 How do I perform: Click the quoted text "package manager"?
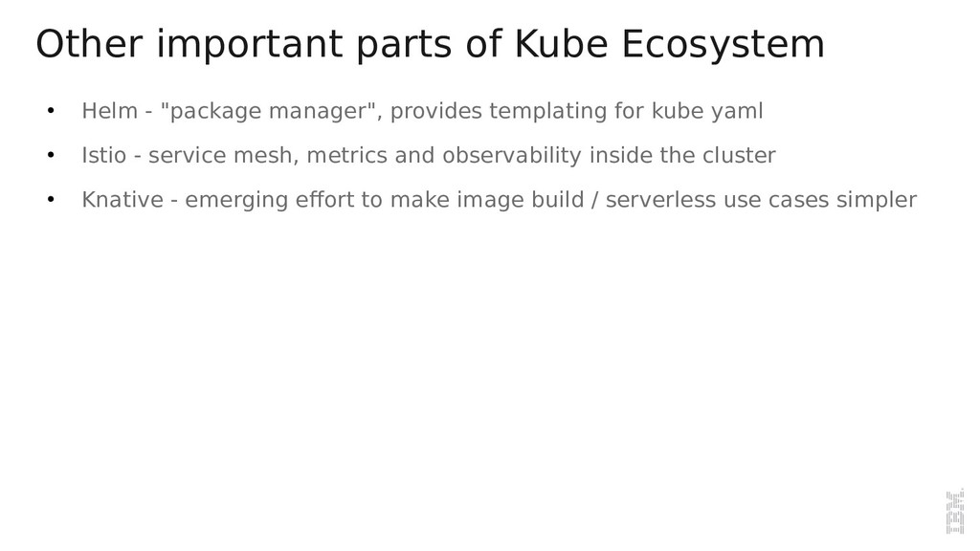click(x=268, y=111)
